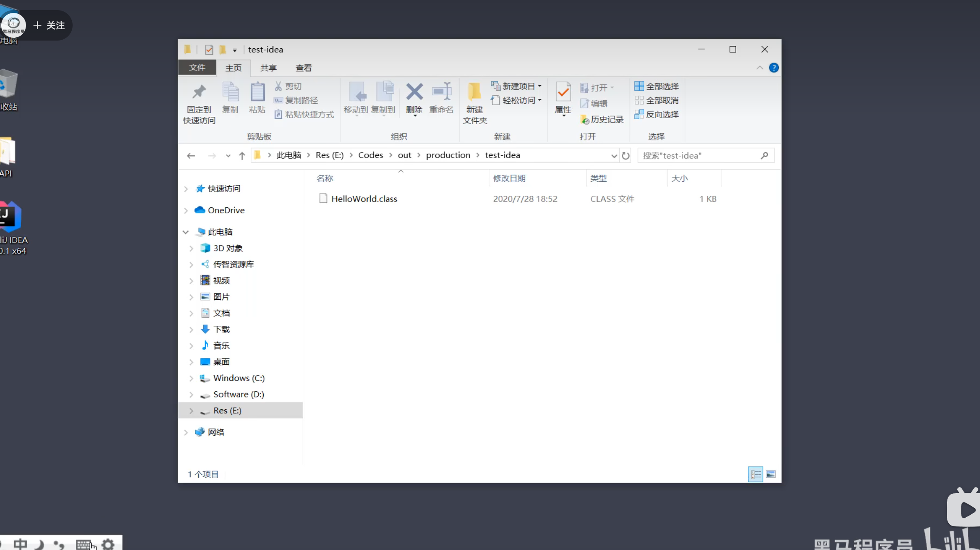Screen dimensions: 980x550
Task: Expand the Res (E:) drive tree node
Action: pyautogui.click(x=191, y=411)
